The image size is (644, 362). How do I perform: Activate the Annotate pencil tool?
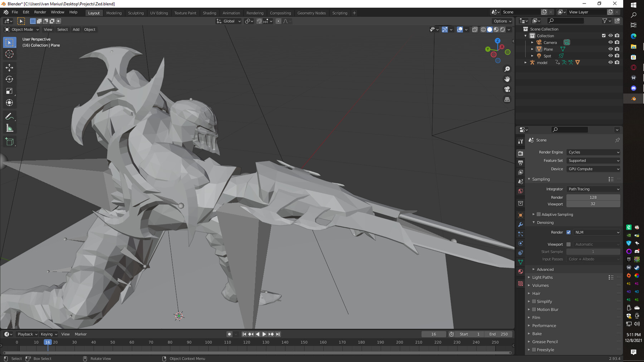point(10,116)
